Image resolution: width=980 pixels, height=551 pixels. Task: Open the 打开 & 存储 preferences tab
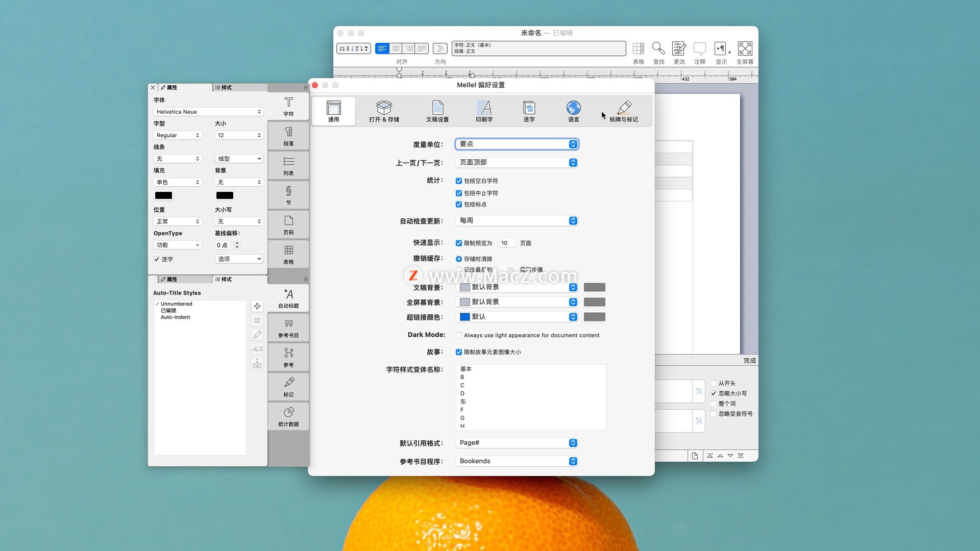click(384, 111)
